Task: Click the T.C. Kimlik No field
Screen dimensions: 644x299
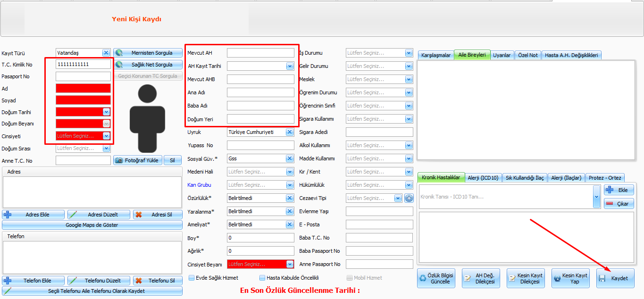Action: click(83, 64)
